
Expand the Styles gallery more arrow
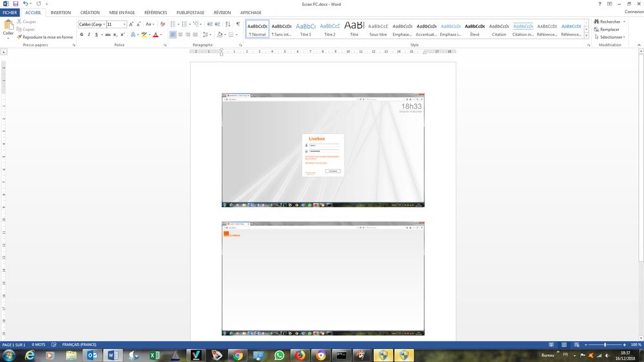[585, 35]
